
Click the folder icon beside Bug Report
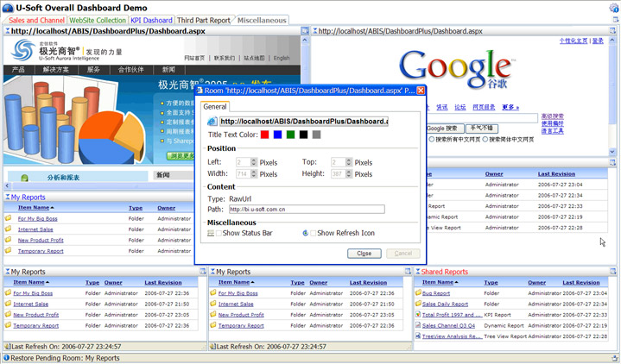tap(418, 292)
